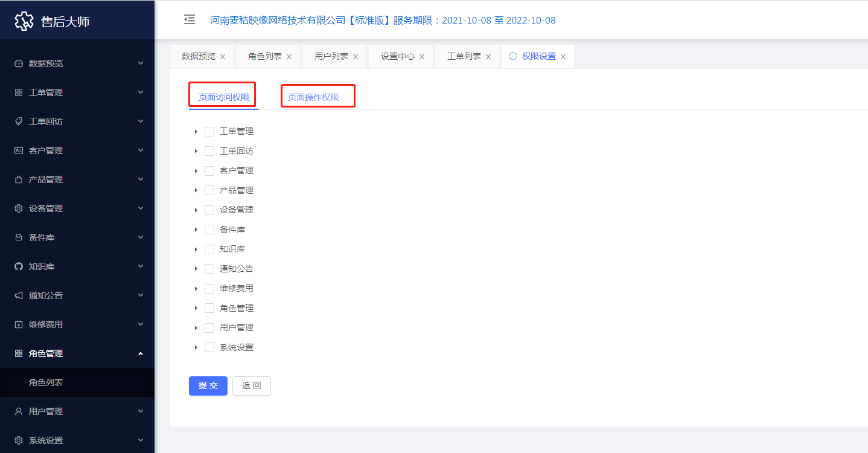Click the refresh icon on 权限设置 tab

pos(513,56)
